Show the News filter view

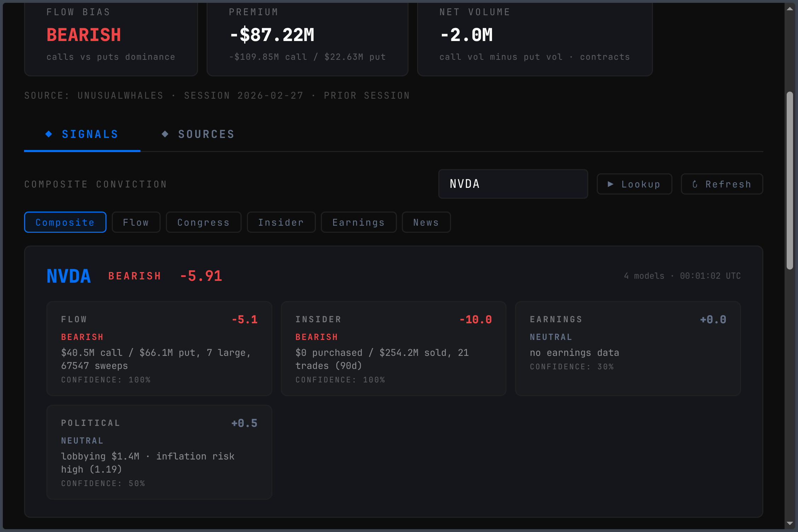pyautogui.click(x=426, y=222)
